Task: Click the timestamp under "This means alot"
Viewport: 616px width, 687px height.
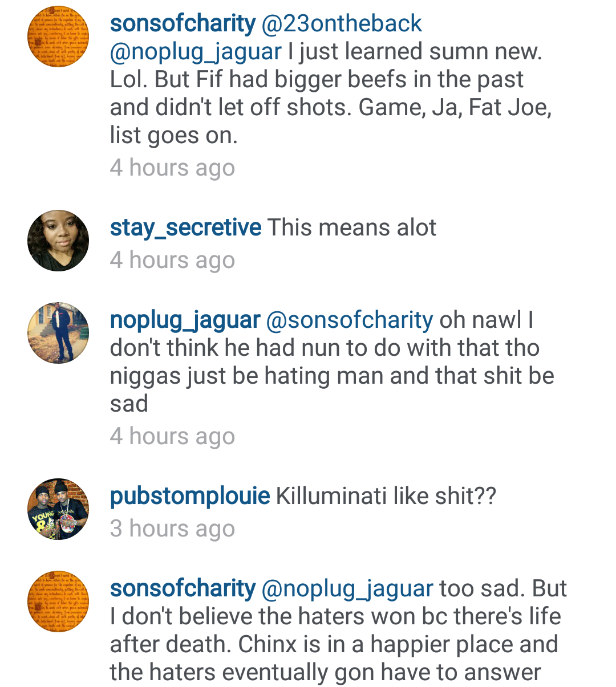Action: (x=172, y=260)
